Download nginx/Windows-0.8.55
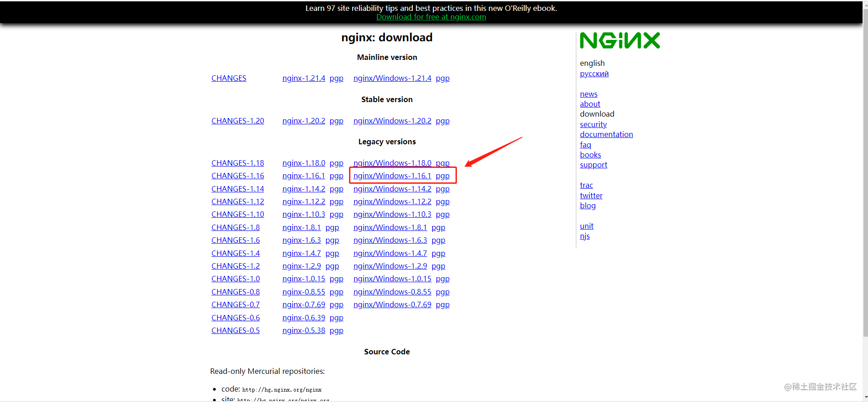The width and height of the screenshot is (868, 402). tap(393, 292)
